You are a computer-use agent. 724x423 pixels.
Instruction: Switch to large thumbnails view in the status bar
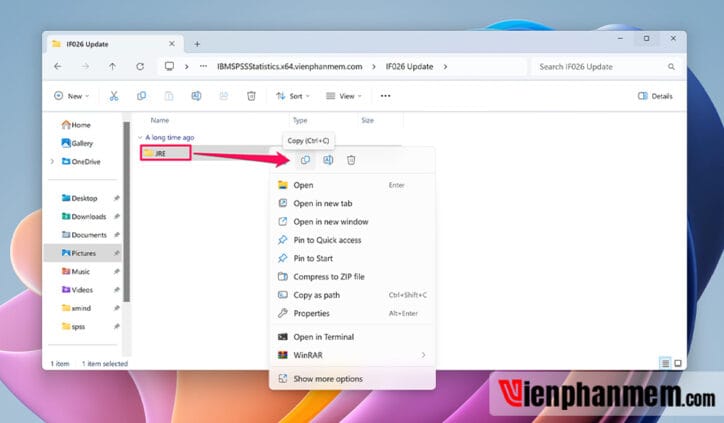coord(678,363)
